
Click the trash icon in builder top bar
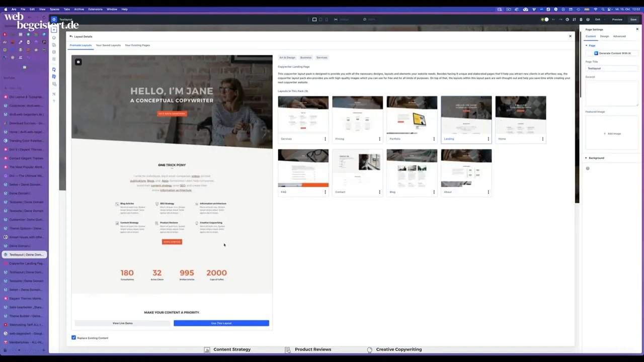point(581,20)
